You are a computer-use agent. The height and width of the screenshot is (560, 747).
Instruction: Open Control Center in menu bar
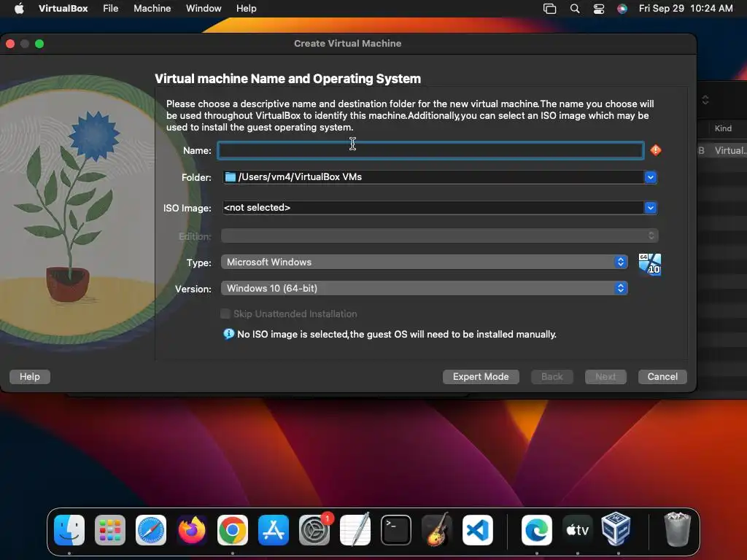point(599,9)
